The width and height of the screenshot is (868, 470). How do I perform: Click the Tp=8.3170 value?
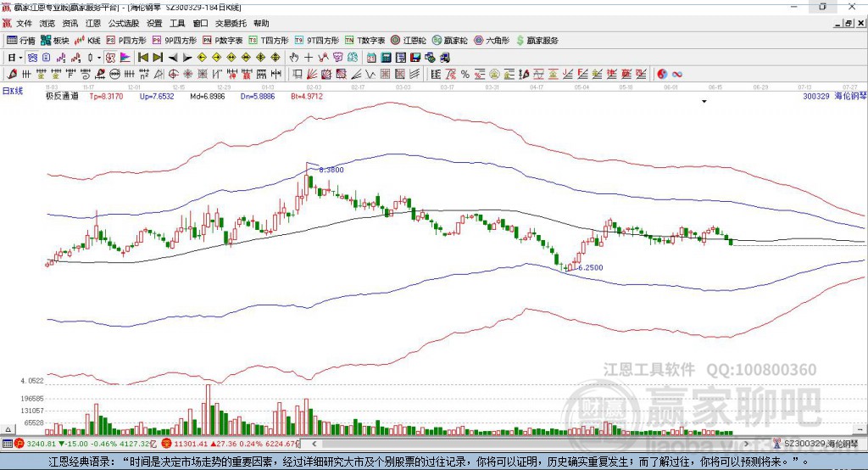(x=106, y=96)
